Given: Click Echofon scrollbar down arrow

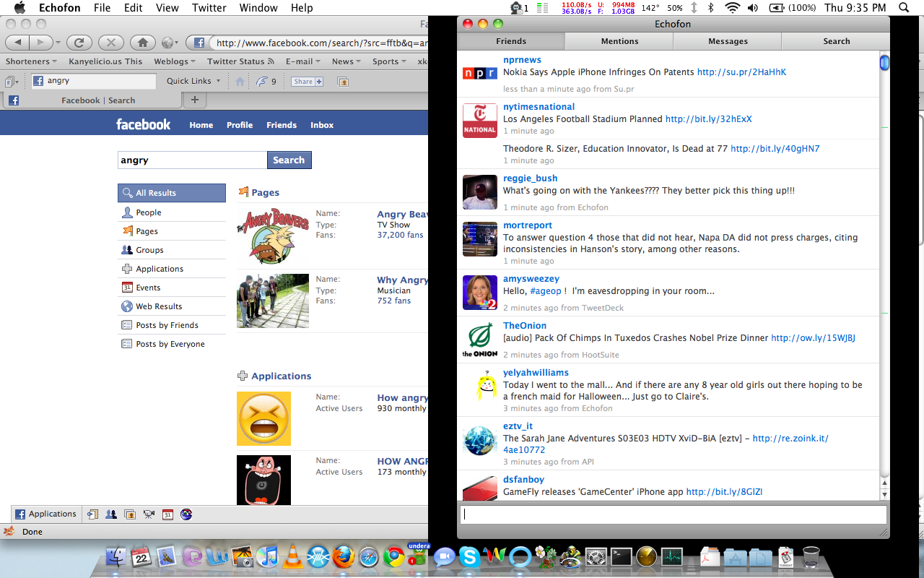Looking at the screenshot, I should tap(884, 493).
